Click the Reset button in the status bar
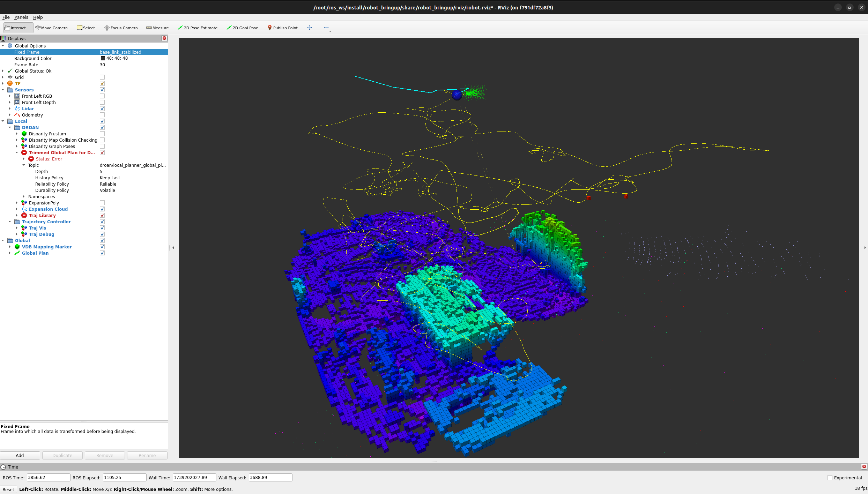This screenshot has height=494, width=868. [8, 489]
